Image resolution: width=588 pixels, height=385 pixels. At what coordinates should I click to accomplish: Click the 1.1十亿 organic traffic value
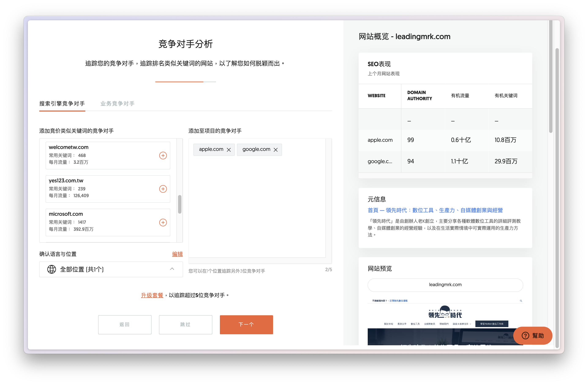pyautogui.click(x=459, y=161)
